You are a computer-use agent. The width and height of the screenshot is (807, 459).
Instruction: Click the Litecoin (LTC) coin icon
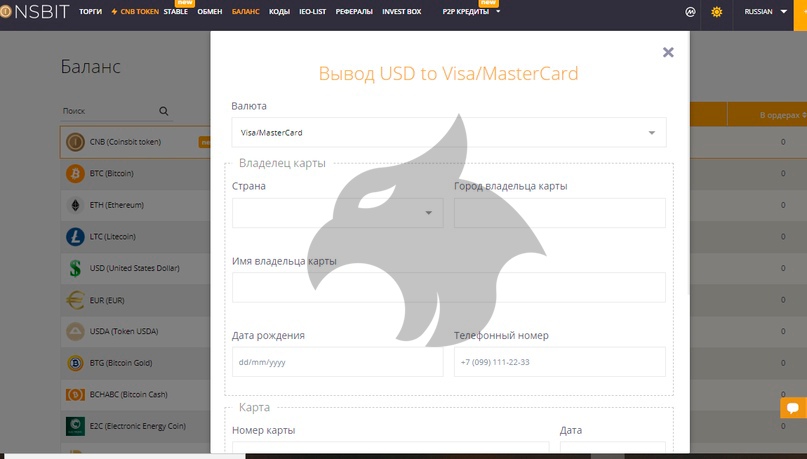click(74, 237)
